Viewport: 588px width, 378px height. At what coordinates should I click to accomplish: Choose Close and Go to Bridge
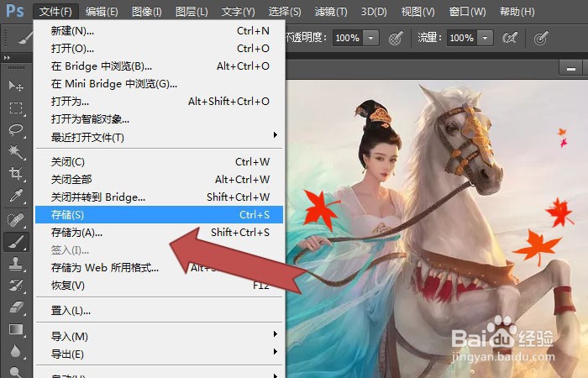[x=160, y=197]
